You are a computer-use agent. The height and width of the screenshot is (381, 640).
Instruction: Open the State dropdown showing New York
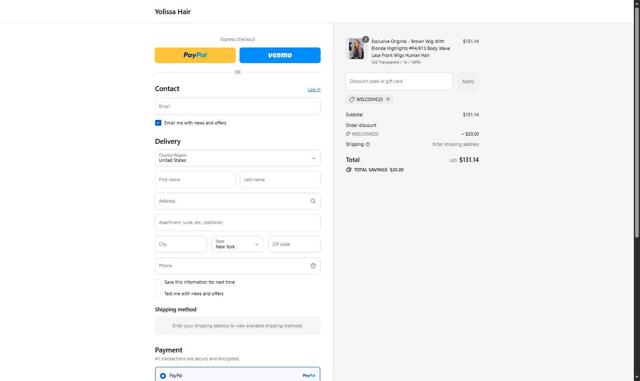tap(238, 244)
